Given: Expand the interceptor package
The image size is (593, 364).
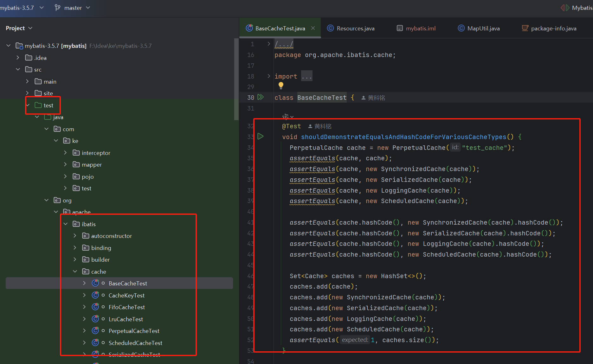Looking at the screenshot, I should [x=65, y=153].
